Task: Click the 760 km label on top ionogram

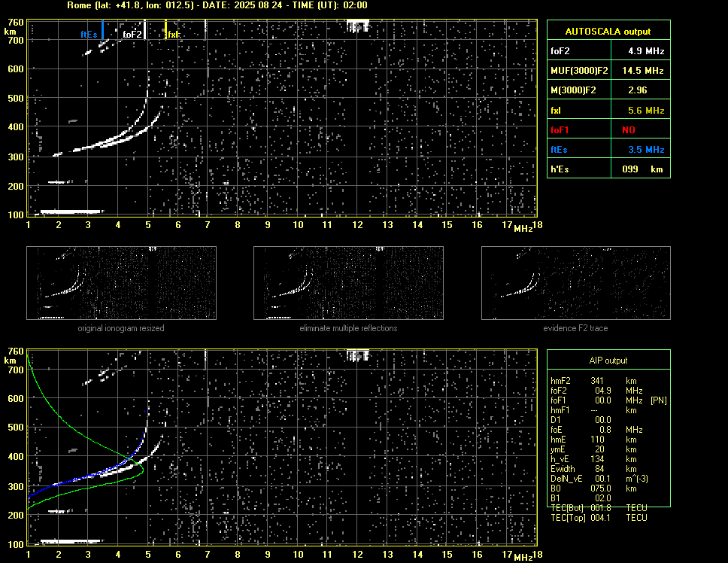Action: coord(15,23)
